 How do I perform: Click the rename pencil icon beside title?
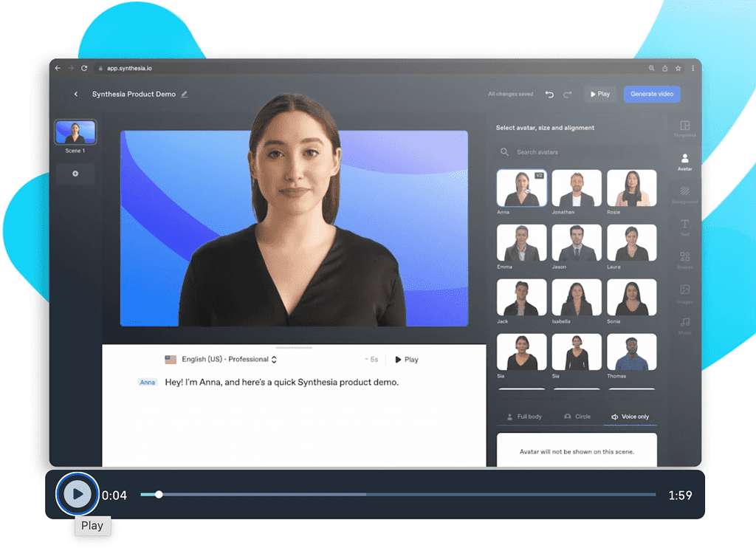tap(185, 95)
